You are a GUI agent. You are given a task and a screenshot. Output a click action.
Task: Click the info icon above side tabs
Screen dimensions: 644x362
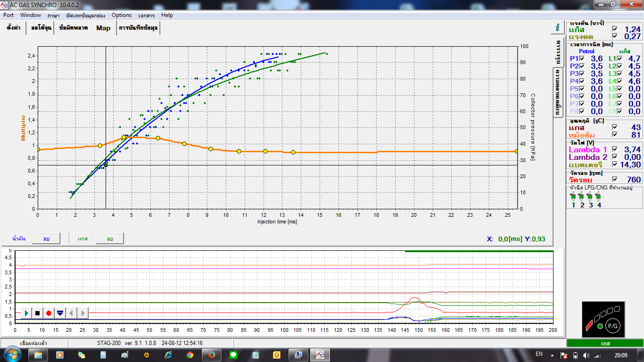click(x=558, y=27)
